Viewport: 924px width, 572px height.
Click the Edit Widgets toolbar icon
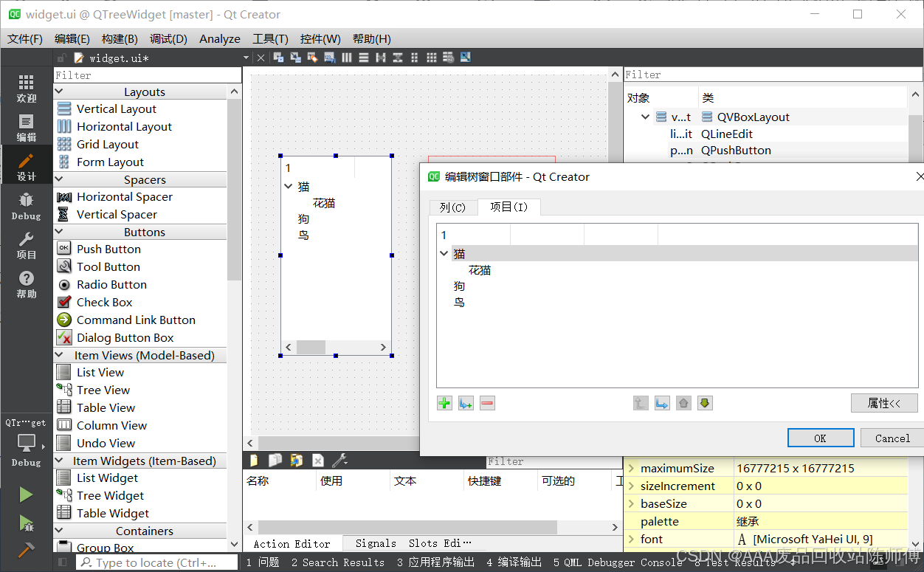point(278,58)
